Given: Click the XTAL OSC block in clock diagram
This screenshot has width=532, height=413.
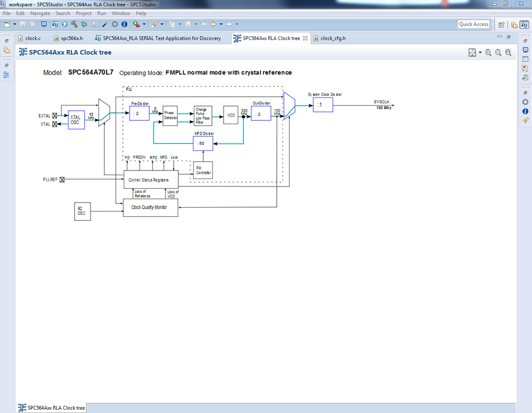Looking at the screenshot, I should click(76, 120).
